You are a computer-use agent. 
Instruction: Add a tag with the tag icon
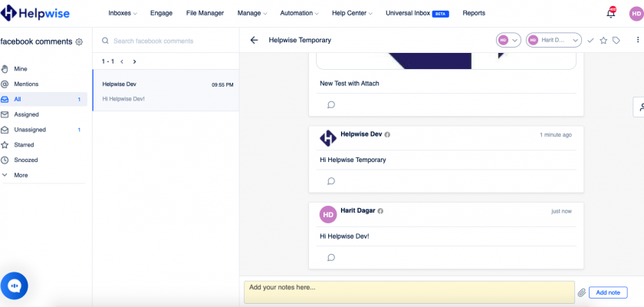(616, 40)
